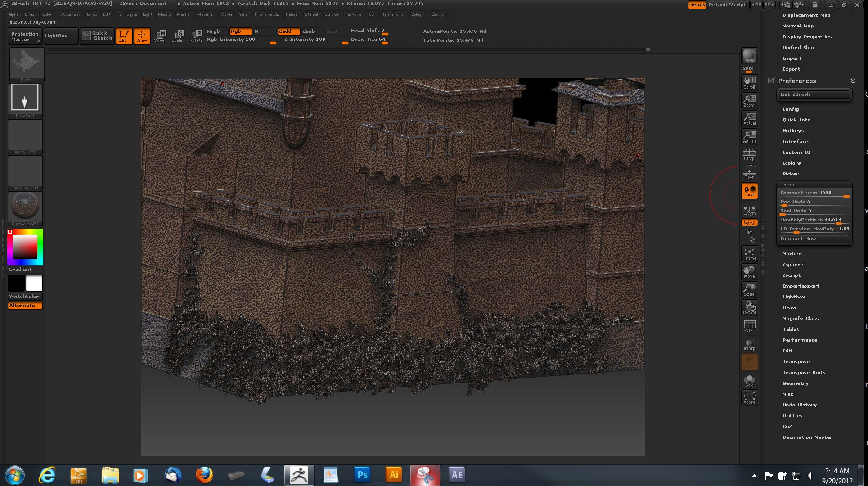The image size is (868, 486).
Task: Open After Effects from the taskbar
Action: 457,475
